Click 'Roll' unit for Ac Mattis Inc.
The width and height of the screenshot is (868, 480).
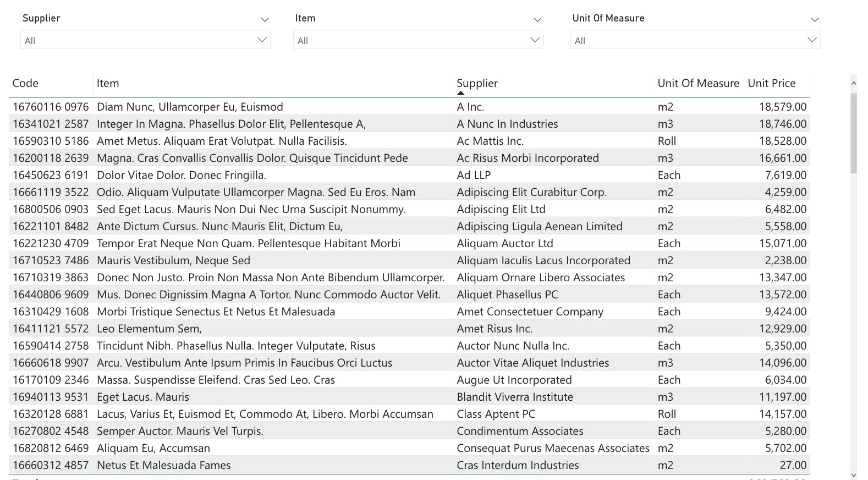[667, 141]
